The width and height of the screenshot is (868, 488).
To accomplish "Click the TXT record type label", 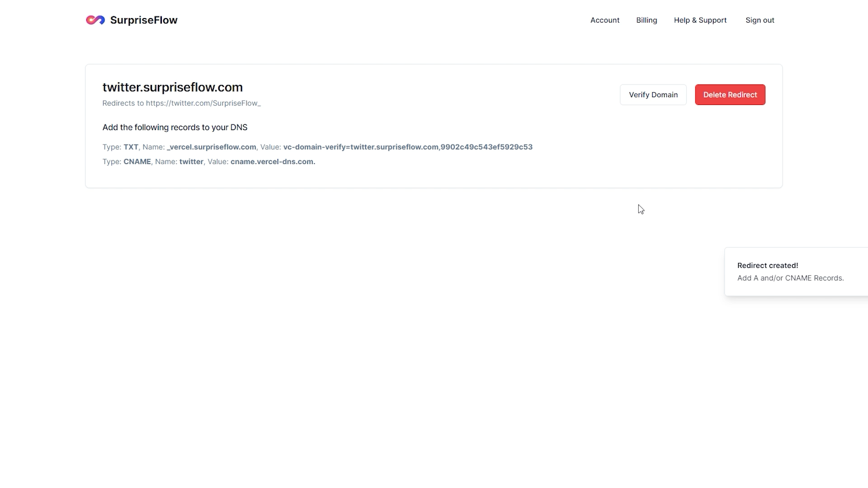I will pos(131,147).
